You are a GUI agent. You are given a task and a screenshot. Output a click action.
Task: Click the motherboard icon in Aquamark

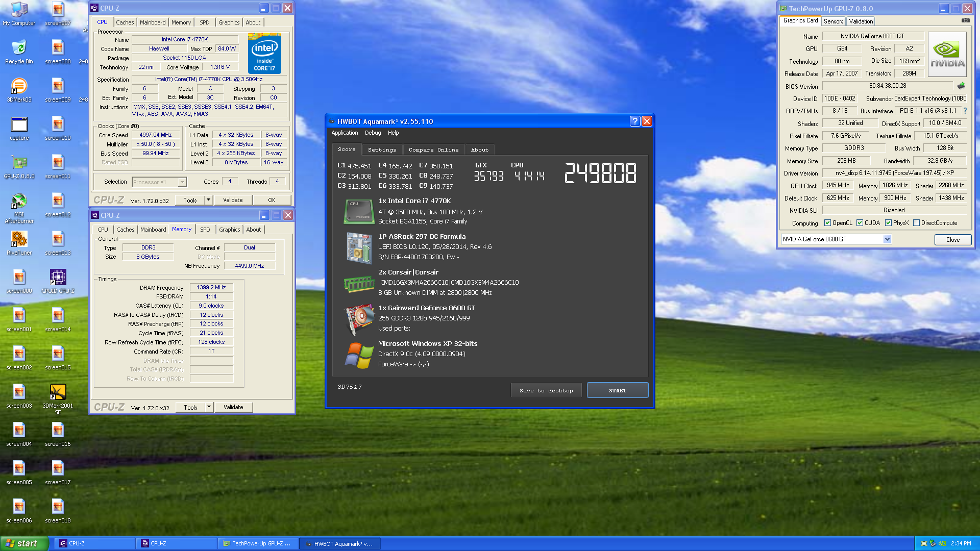[x=359, y=247]
